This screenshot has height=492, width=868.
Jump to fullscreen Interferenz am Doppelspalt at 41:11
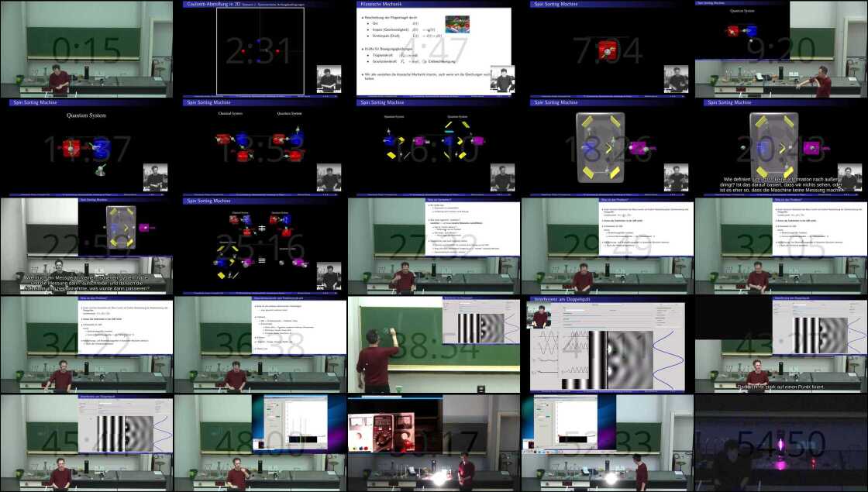click(x=607, y=344)
